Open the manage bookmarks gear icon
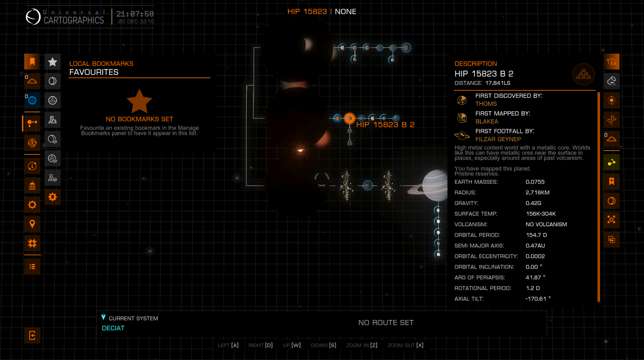Image resolution: width=644 pixels, height=360 pixels. click(52, 197)
